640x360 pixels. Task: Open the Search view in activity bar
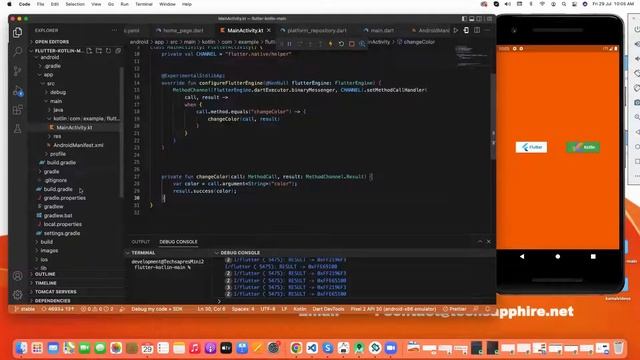[18, 51]
